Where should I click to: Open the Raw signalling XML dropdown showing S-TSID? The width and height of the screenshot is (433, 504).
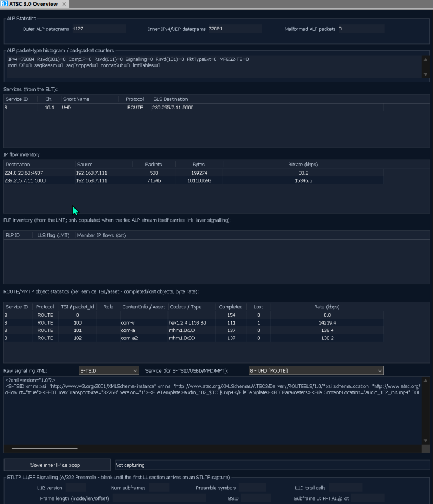pos(109,370)
